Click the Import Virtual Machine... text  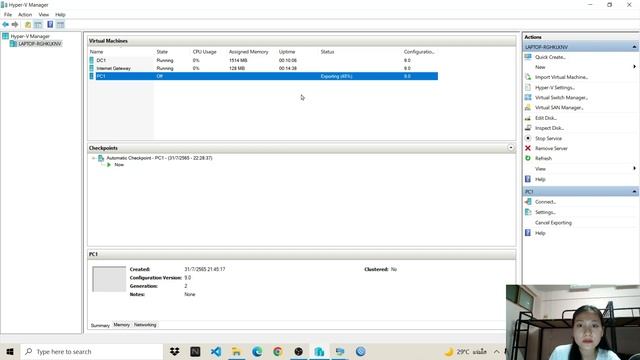tap(562, 77)
